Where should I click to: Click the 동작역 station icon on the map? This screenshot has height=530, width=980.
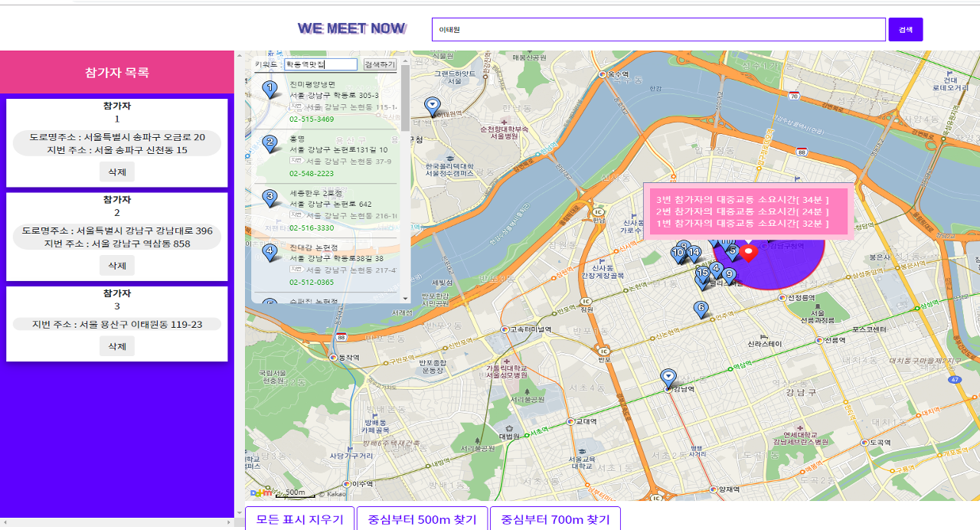(333, 358)
